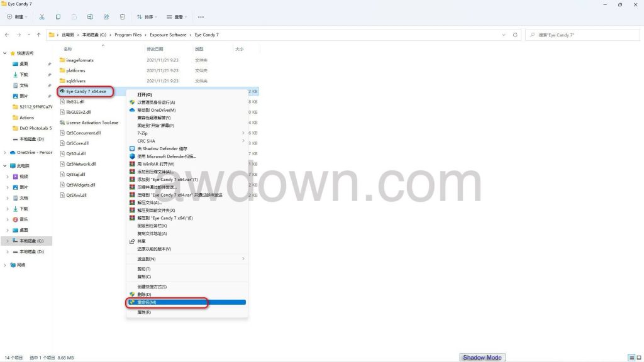
Task: Click the Share icon in toolbar
Action: [x=106, y=16]
